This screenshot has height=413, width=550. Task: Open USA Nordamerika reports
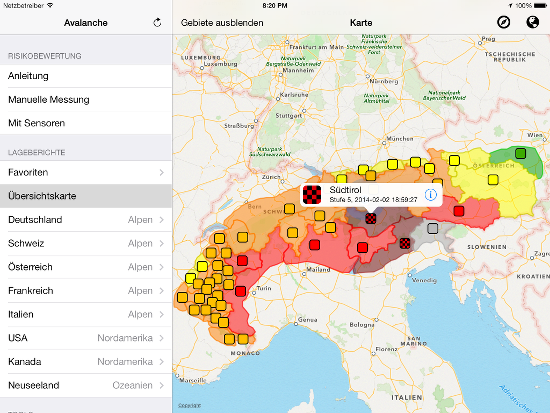86,338
